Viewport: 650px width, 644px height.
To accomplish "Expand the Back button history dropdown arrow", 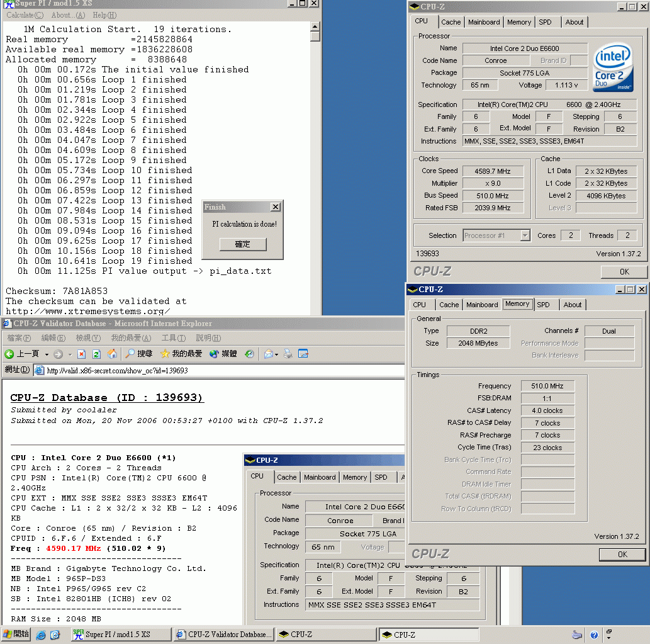I will pos(47,354).
